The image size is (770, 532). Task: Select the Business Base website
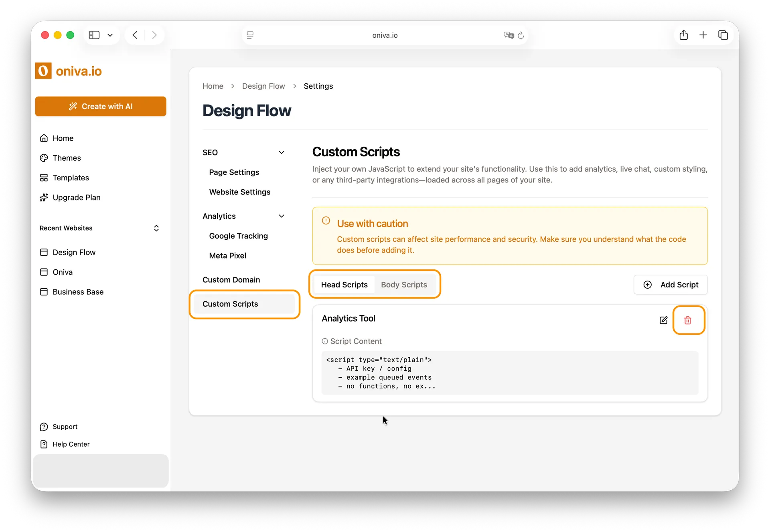click(78, 292)
